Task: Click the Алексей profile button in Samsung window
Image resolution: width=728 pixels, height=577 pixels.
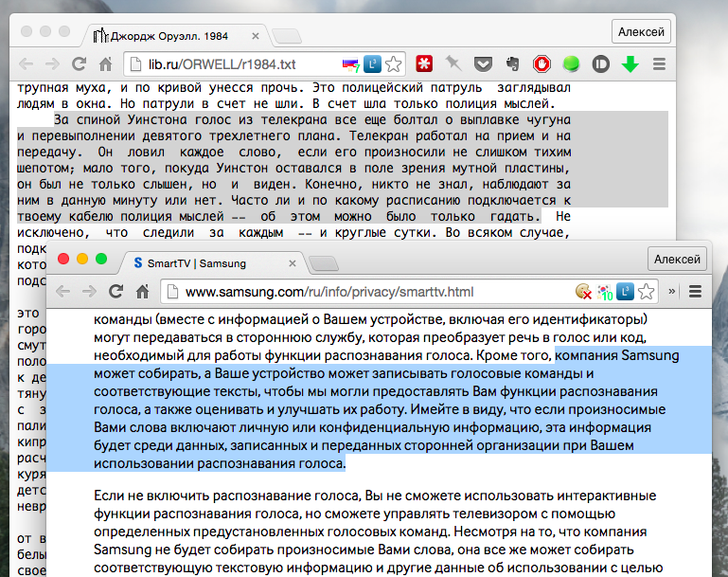Action: pyautogui.click(x=677, y=260)
